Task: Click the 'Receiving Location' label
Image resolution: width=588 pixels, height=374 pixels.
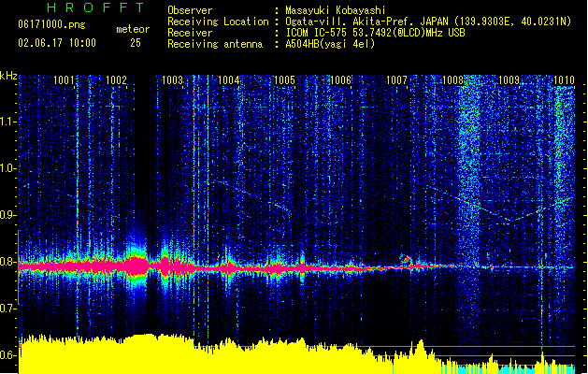Action: pos(218,22)
